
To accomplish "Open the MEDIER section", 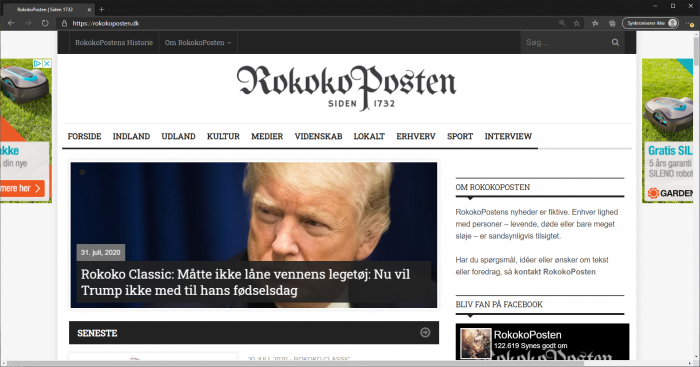I will click(x=267, y=136).
